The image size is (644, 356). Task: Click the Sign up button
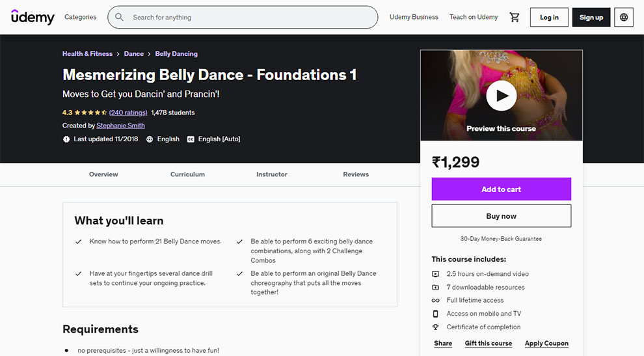point(591,18)
